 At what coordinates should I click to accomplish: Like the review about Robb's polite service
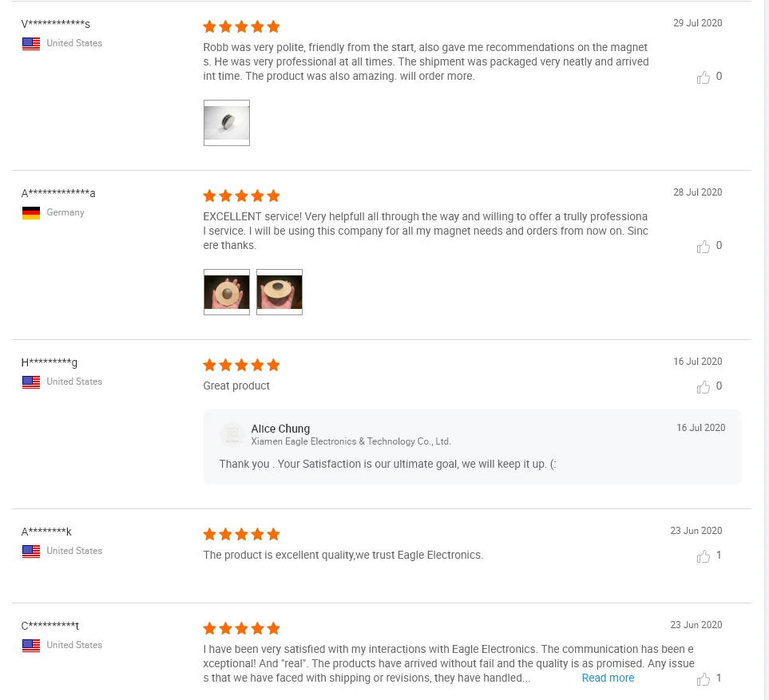704,77
